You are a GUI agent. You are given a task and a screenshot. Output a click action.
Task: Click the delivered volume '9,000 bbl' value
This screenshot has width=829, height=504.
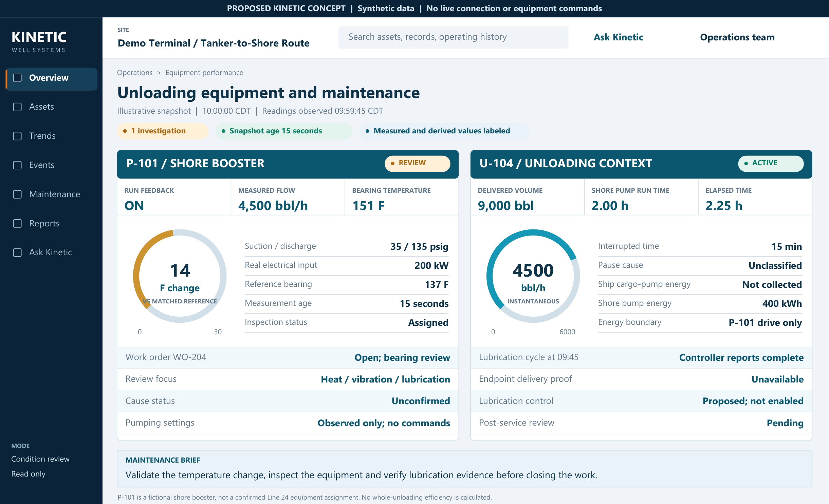pyautogui.click(x=505, y=206)
